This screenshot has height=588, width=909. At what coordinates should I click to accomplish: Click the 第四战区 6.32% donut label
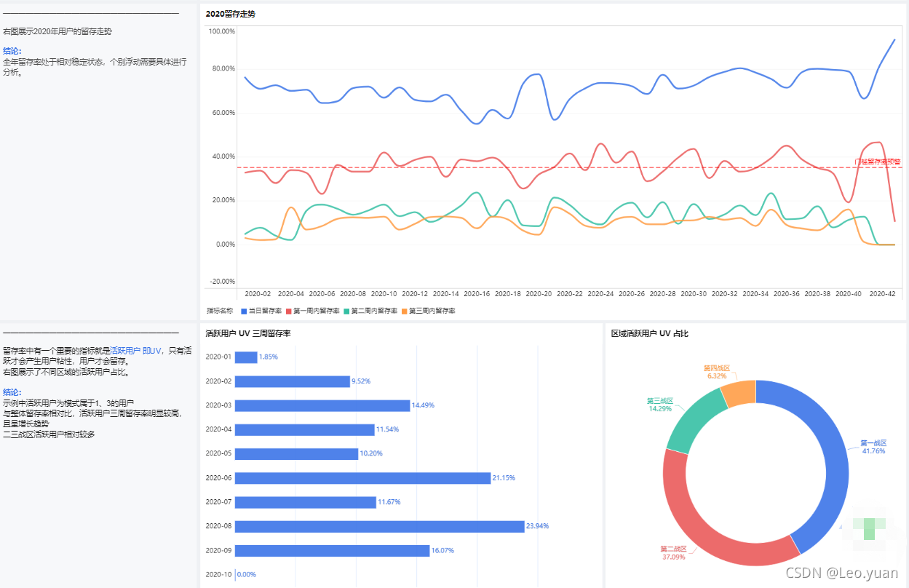pyautogui.click(x=717, y=372)
